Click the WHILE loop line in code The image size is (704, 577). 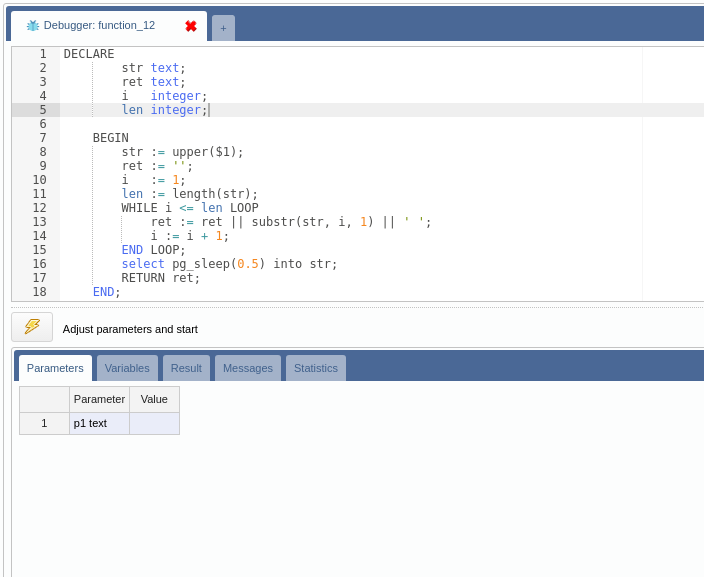point(189,208)
